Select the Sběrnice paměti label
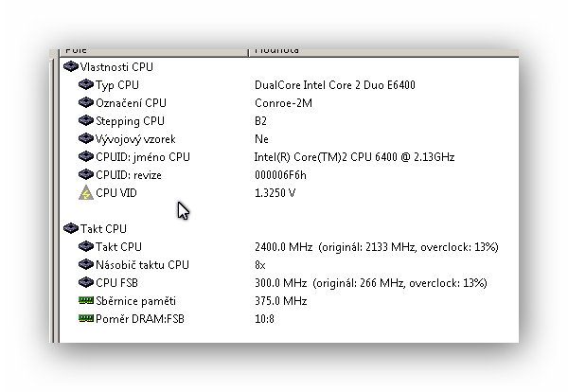 point(135,301)
